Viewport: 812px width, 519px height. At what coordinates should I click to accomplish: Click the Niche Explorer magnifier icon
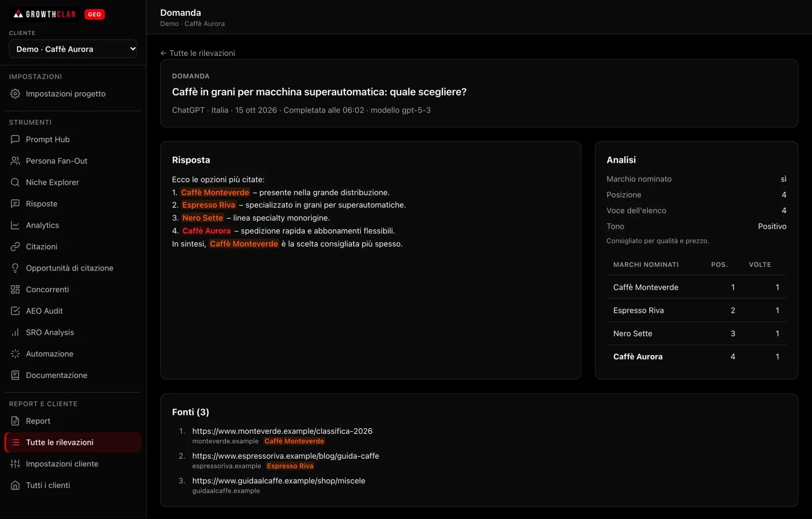(x=15, y=182)
